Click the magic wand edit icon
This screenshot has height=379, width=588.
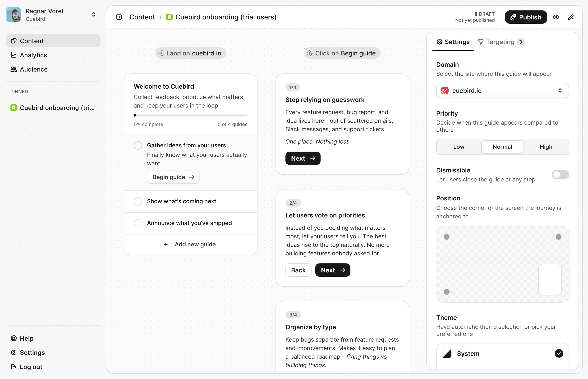click(x=571, y=17)
